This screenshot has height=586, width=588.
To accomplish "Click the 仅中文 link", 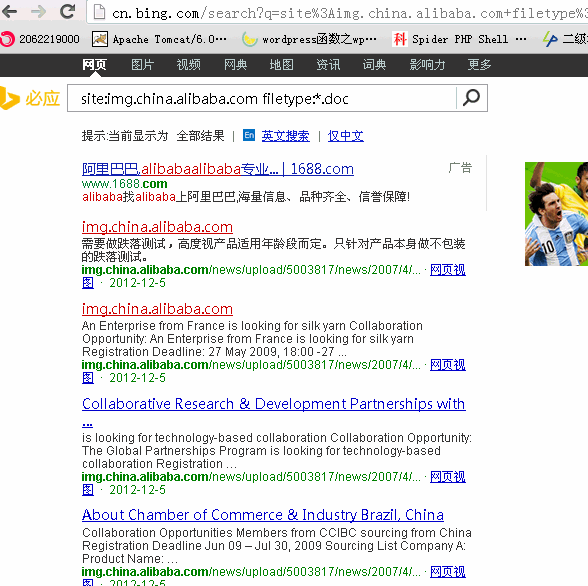I will tap(345, 136).
